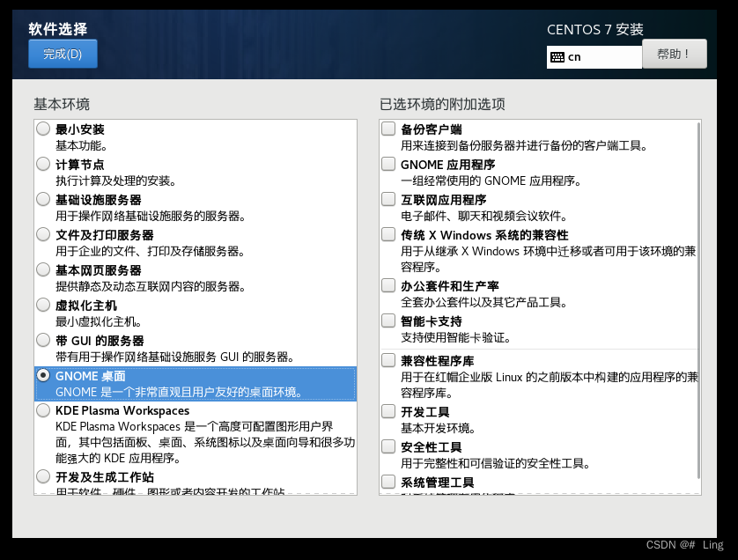Click description 用于企业的文件、打印及存储服务器。

pos(150,251)
